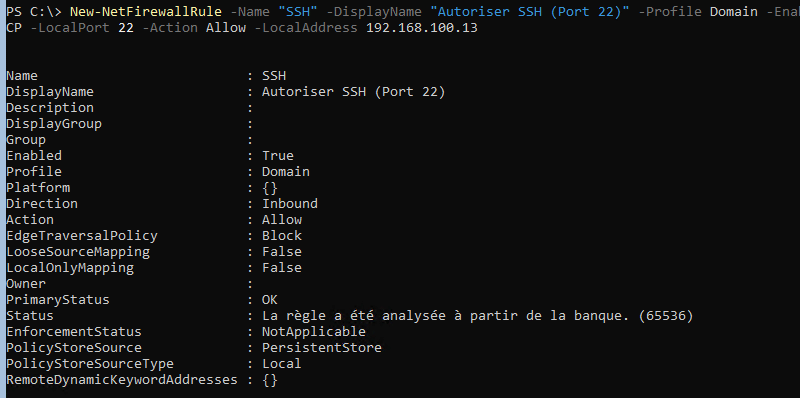
Task: Click the Enabled property label
Action: pos(34,156)
